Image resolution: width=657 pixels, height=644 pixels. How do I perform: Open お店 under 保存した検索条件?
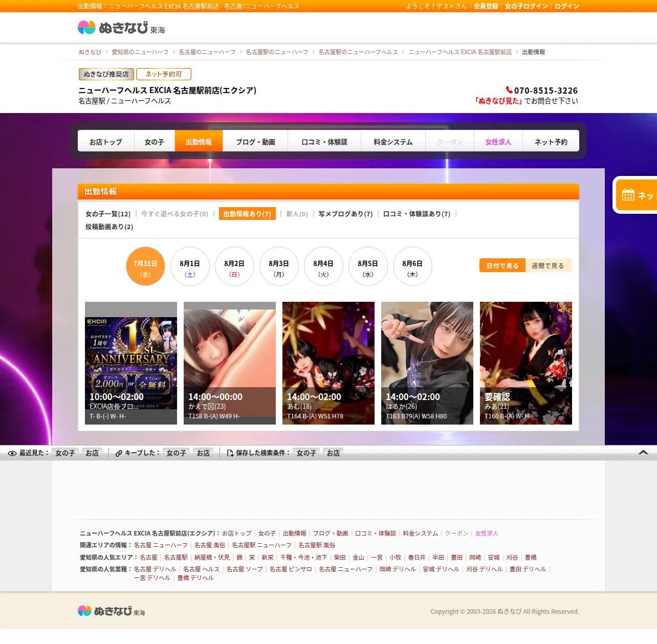click(333, 453)
